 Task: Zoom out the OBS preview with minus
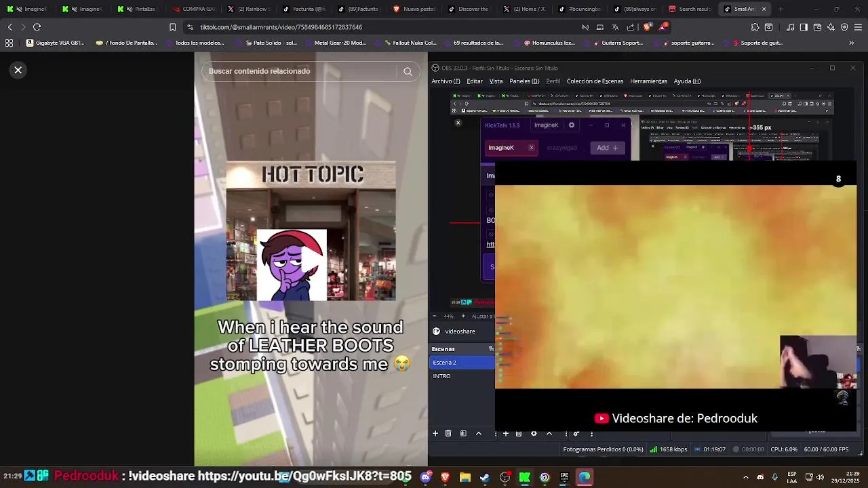(x=435, y=317)
